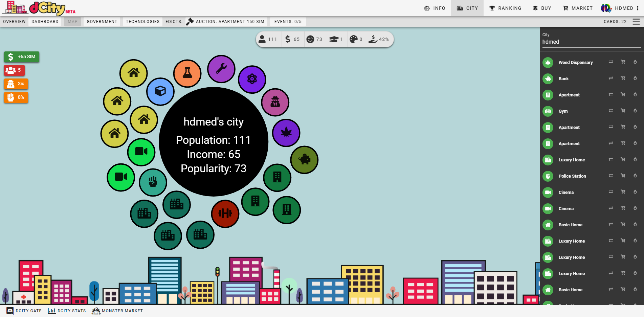Open the DCITY STATS link
644x317 pixels.
(67, 311)
